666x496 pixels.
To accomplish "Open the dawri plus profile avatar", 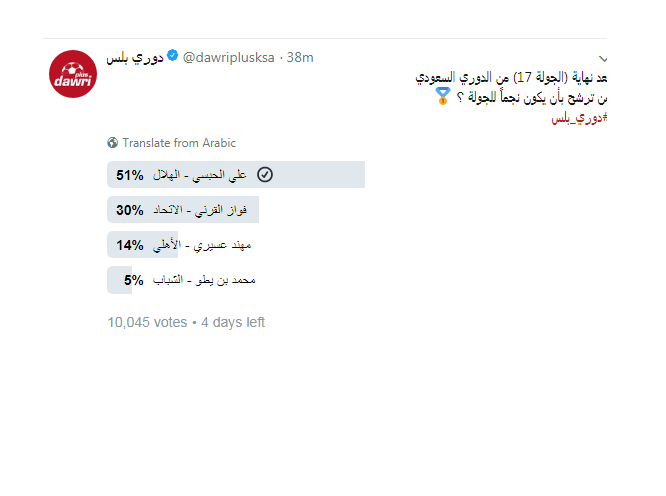I will tap(73, 74).
